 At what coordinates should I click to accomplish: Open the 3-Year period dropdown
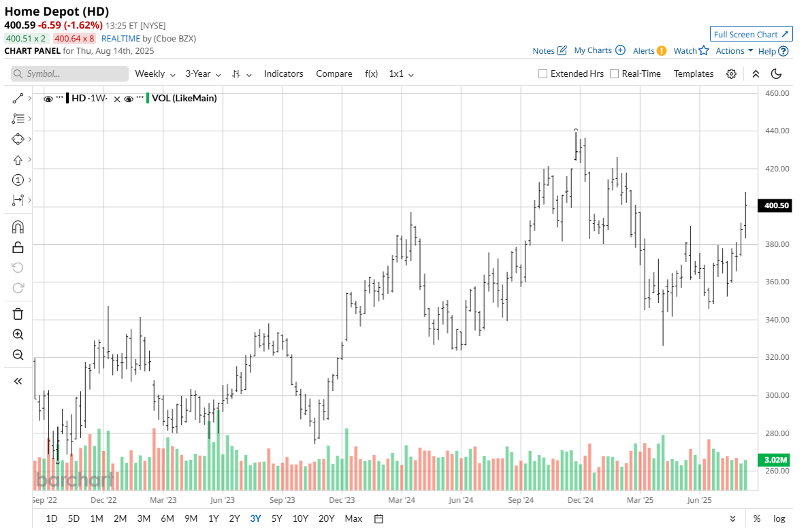tap(203, 73)
